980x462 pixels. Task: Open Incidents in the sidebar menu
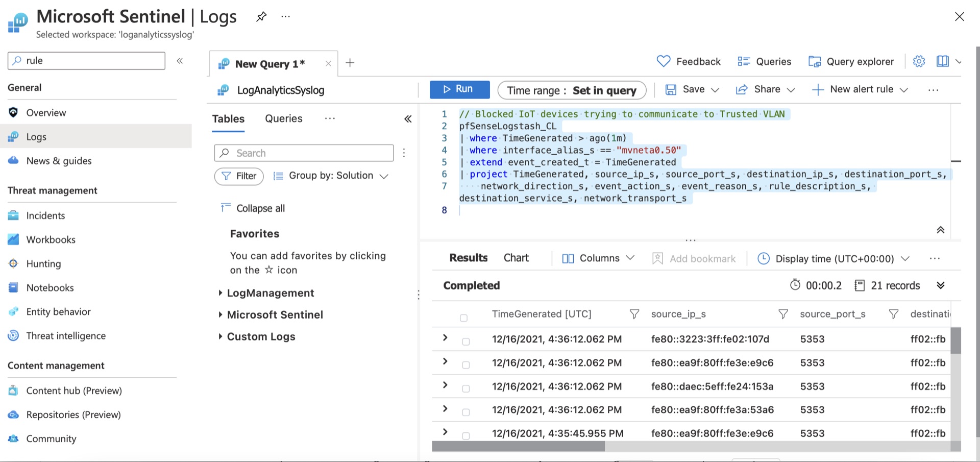coord(45,216)
